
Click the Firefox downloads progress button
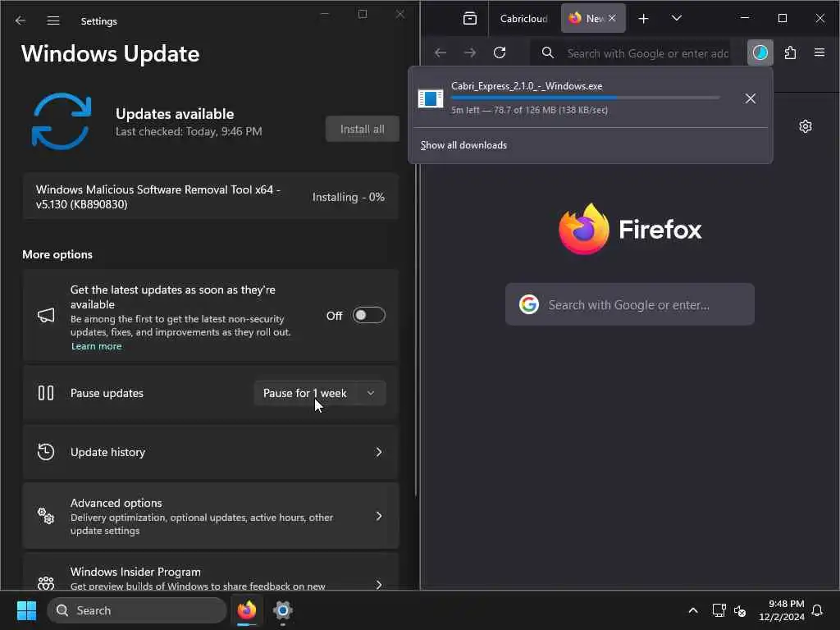click(760, 52)
